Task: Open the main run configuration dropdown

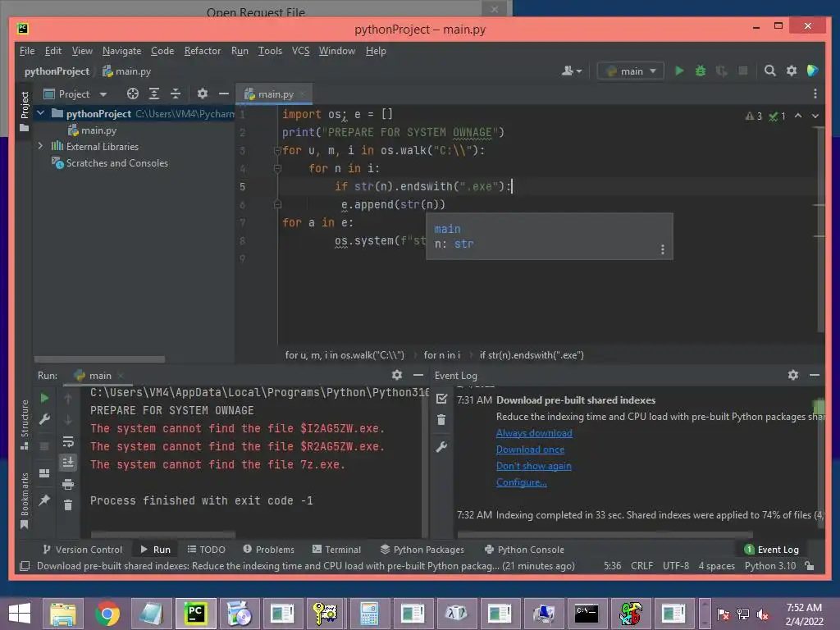Action: click(x=631, y=71)
